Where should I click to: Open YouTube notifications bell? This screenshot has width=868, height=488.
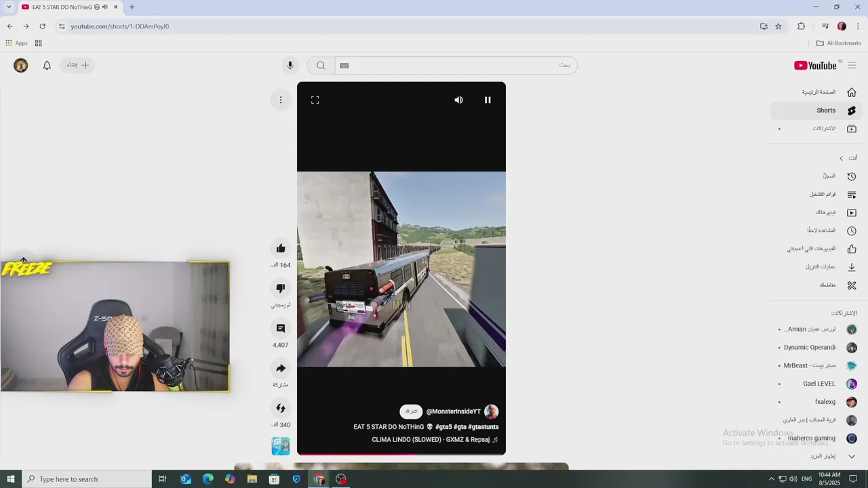(x=47, y=65)
